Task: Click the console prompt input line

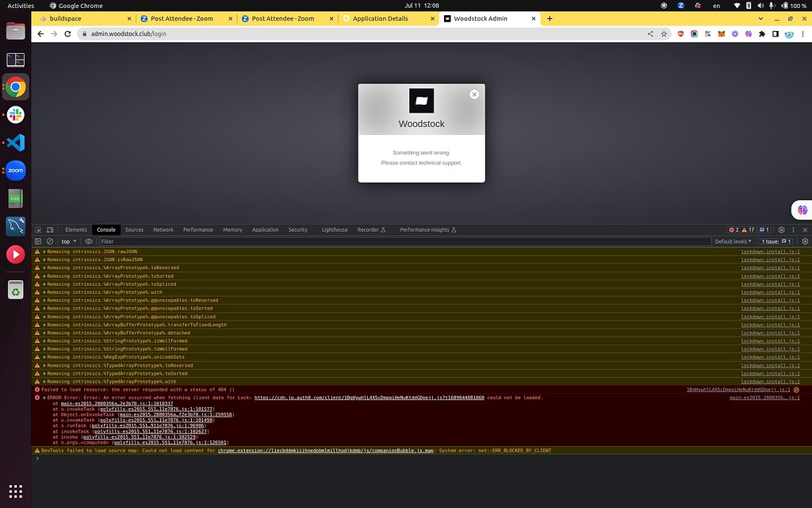Action: click(x=422, y=458)
